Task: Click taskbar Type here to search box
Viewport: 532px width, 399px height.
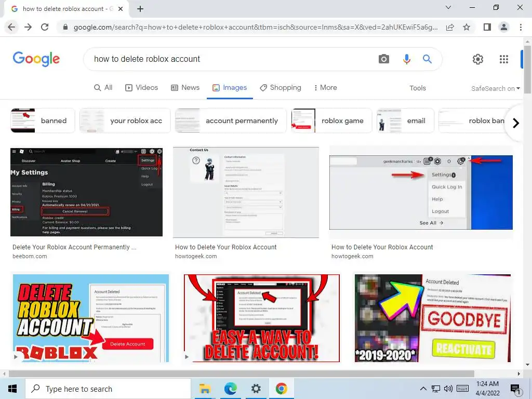Action: click(x=108, y=389)
